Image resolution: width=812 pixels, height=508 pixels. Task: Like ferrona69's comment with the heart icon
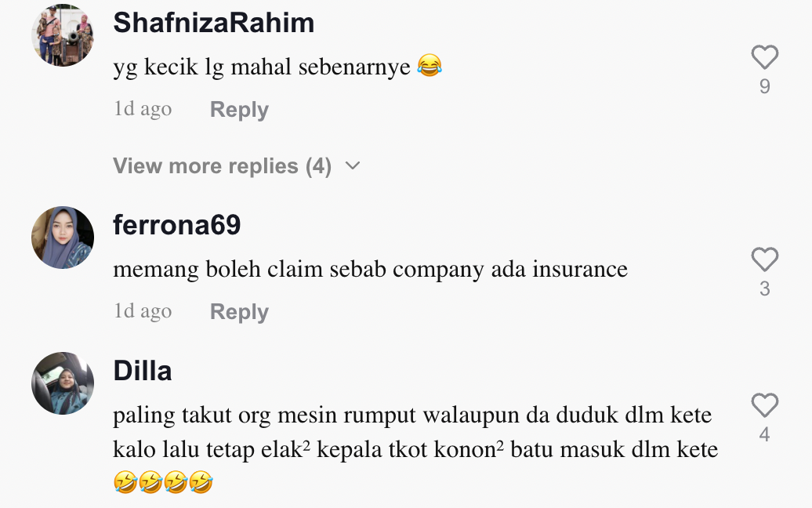coord(765,259)
